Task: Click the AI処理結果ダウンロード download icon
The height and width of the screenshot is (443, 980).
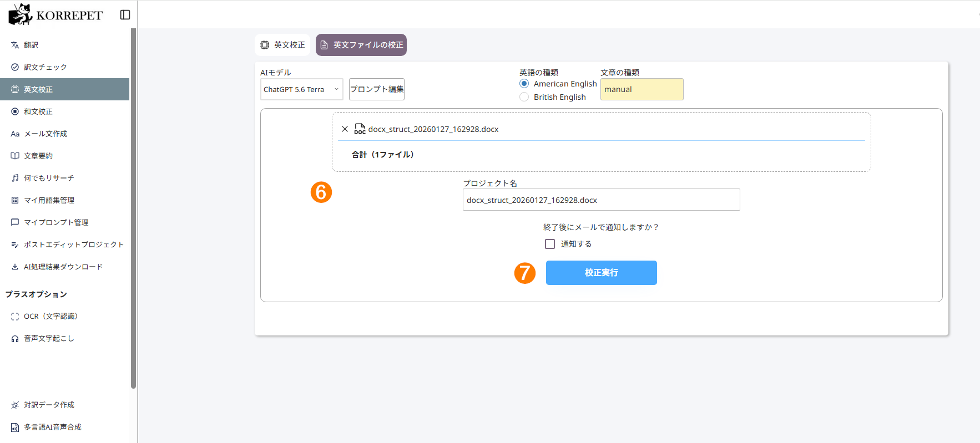Action: [15, 267]
